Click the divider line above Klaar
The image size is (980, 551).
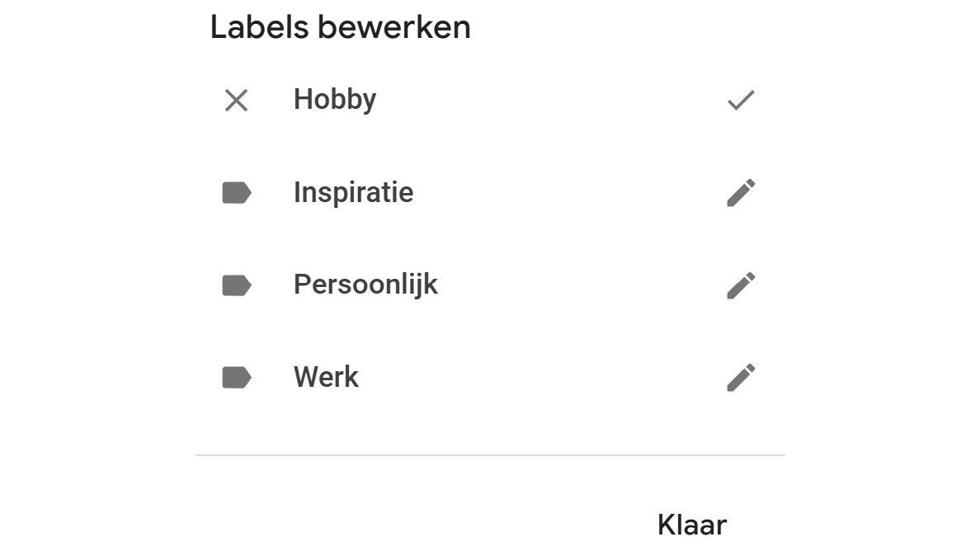pos(490,455)
